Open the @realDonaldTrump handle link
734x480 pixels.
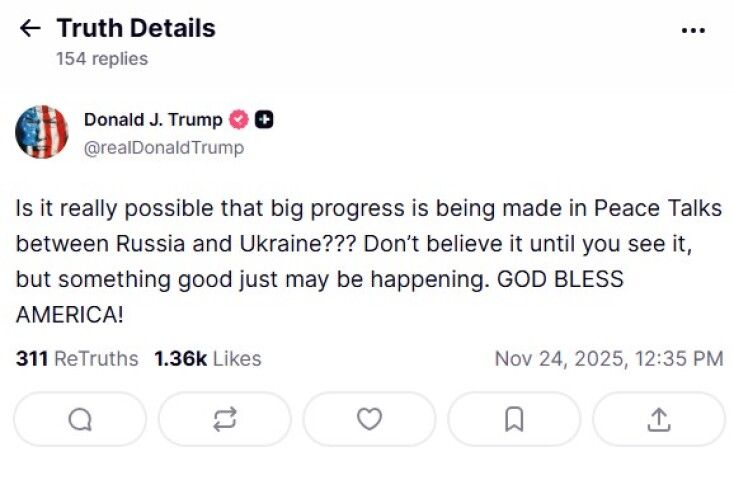click(163, 147)
